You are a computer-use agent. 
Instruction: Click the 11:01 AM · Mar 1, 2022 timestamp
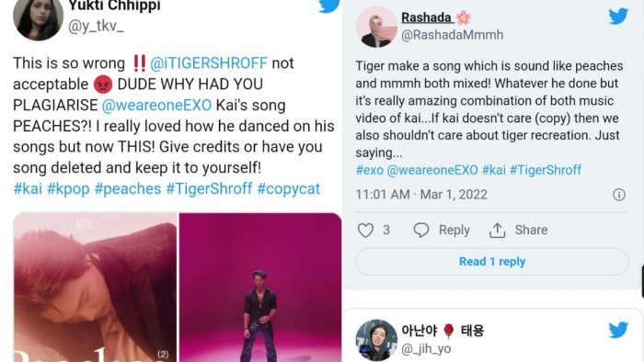coord(421,195)
